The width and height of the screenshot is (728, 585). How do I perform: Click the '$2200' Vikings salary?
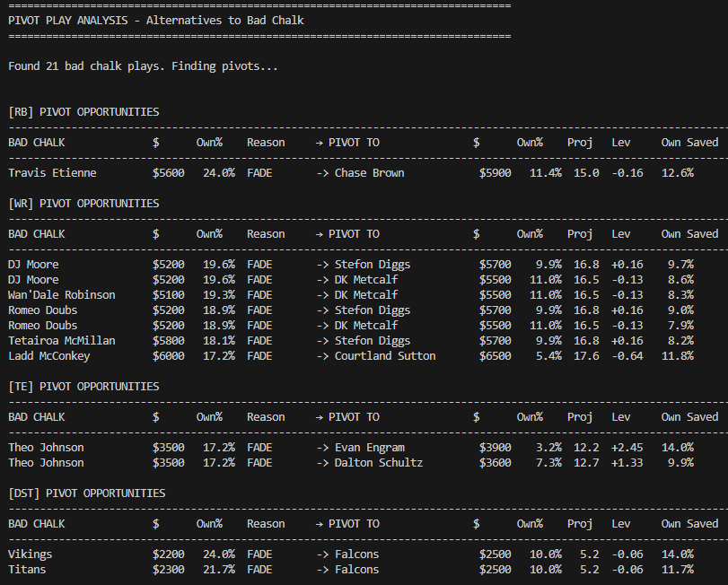(x=169, y=554)
